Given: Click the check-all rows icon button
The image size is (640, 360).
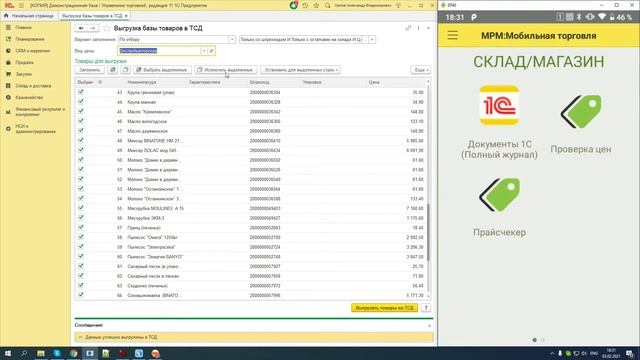Looking at the screenshot, I should (113, 70).
